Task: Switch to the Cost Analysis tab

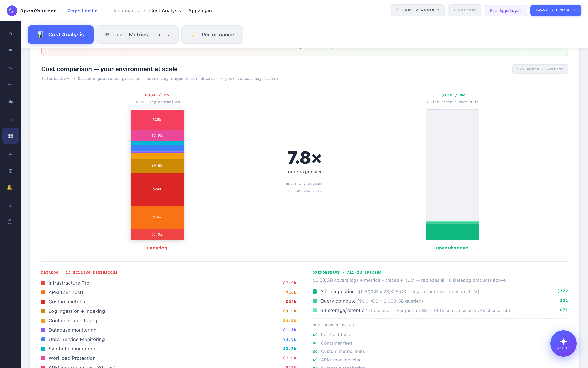Action: [60, 35]
